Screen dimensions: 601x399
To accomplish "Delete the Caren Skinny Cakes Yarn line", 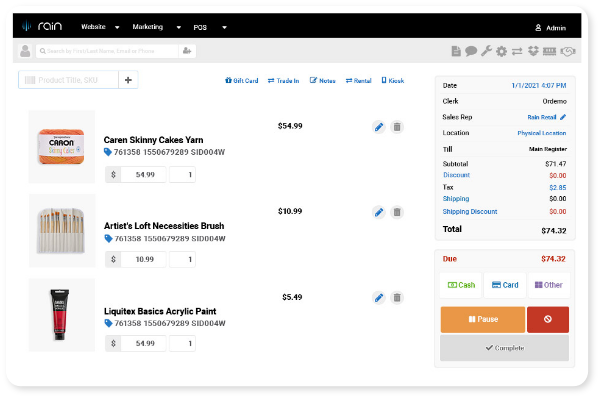I will coord(397,127).
